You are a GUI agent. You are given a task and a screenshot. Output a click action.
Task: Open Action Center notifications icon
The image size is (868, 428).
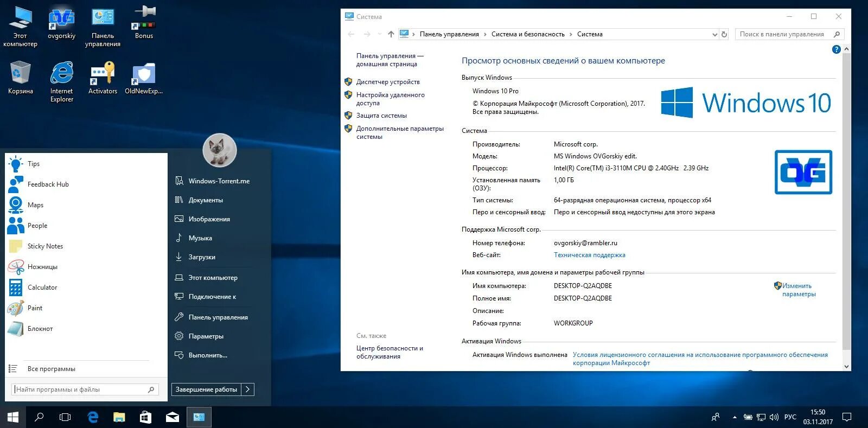point(847,417)
